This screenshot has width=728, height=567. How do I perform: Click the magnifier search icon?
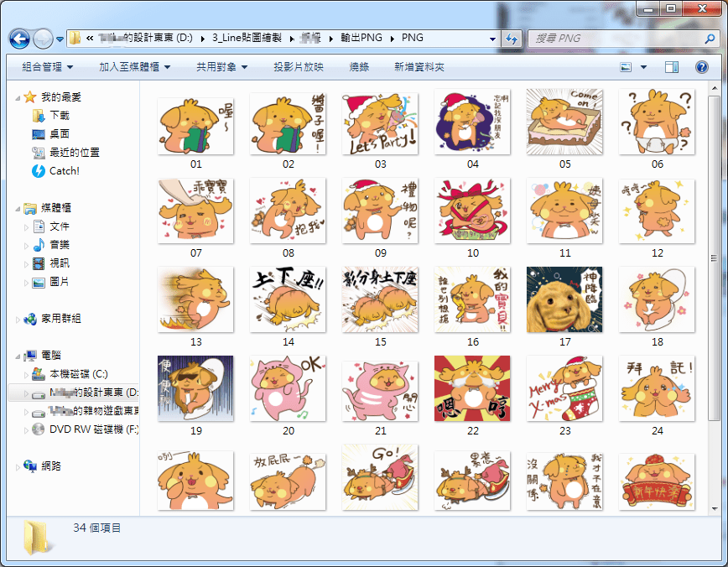tap(710, 39)
